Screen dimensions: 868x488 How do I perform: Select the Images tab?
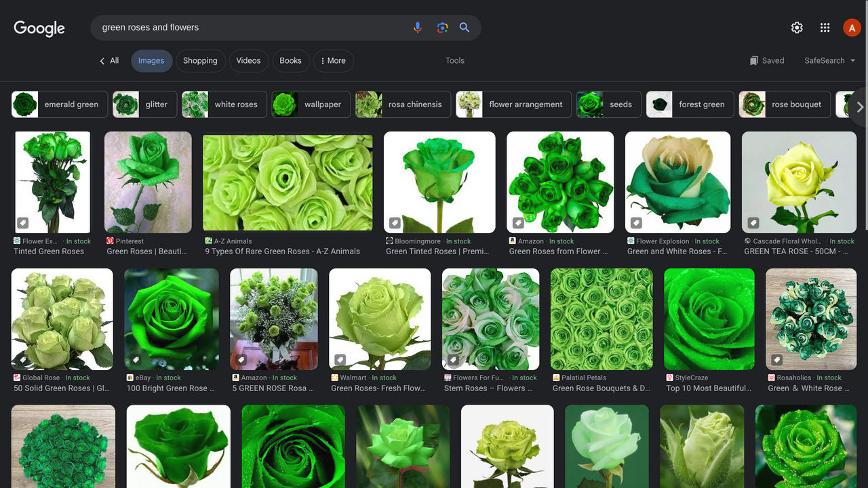[151, 60]
